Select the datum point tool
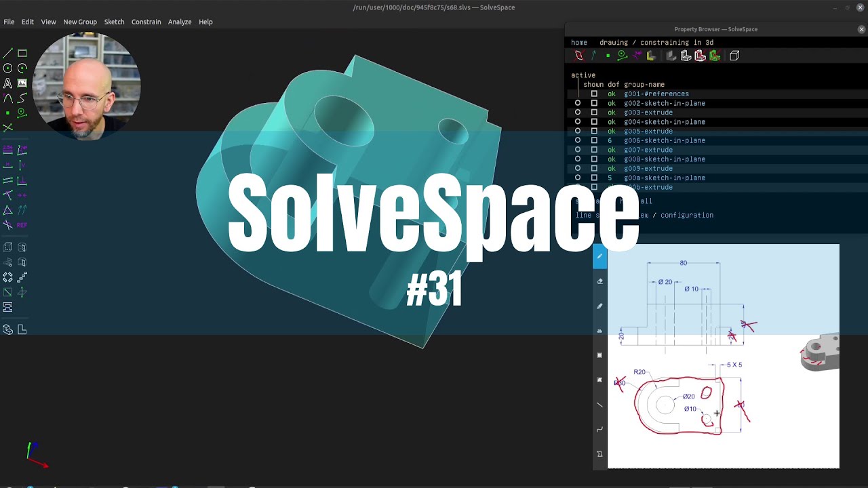 [x=7, y=113]
